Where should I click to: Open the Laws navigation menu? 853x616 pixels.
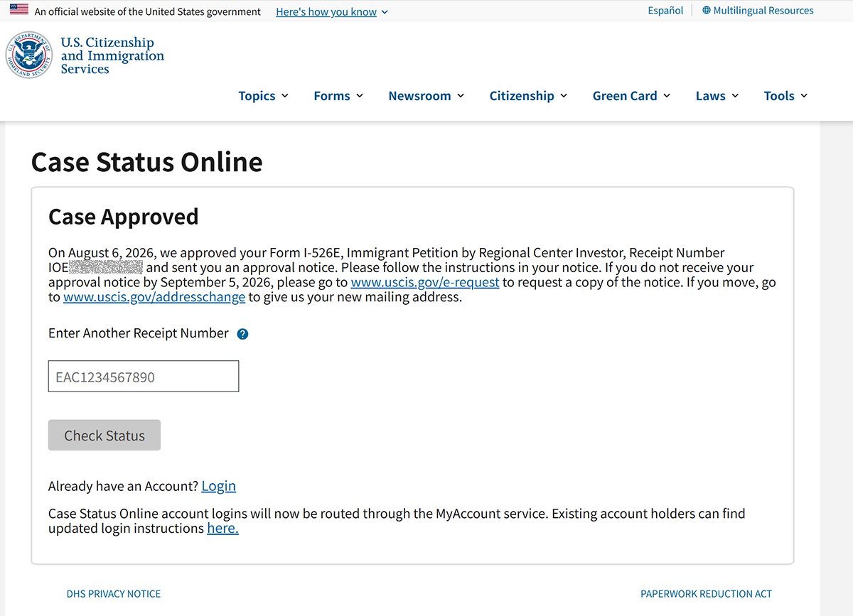tap(718, 96)
